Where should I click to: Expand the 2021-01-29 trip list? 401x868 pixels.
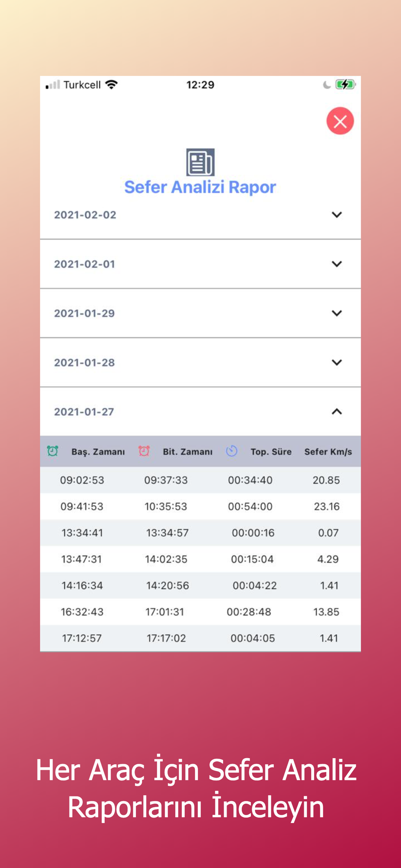[200, 313]
